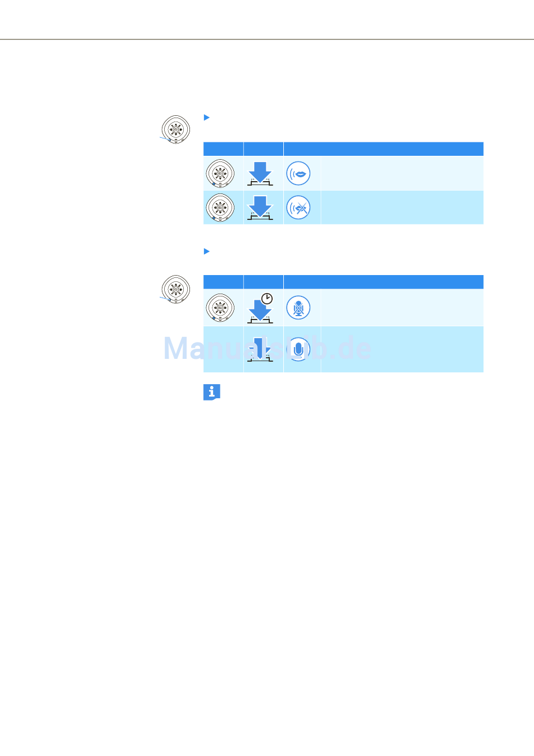Click the press arrow beside the unmuted microphone
This screenshot has height=756, width=534.
tap(260, 349)
